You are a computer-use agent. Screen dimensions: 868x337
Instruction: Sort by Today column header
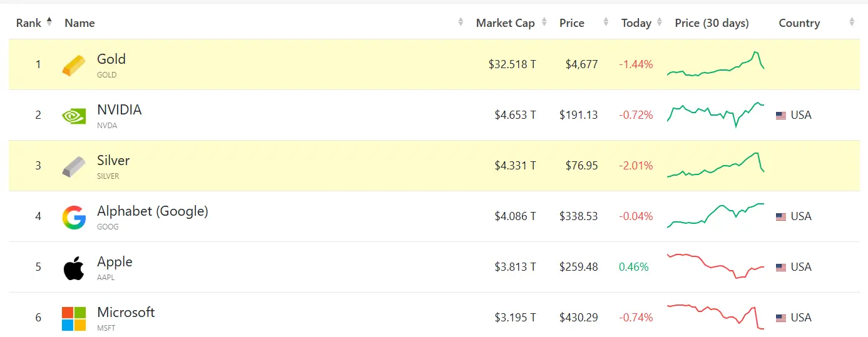point(636,23)
